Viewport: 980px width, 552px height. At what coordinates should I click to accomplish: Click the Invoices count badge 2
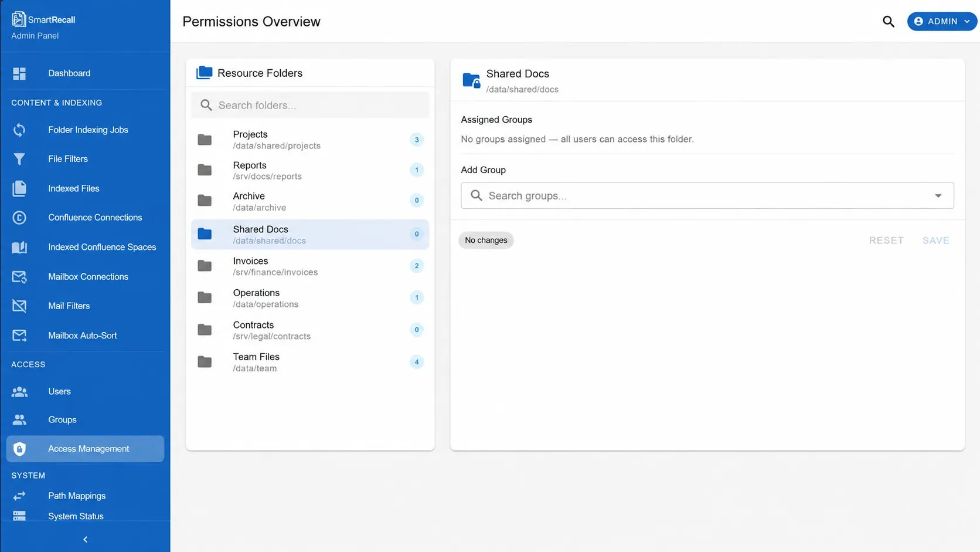[x=417, y=266]
